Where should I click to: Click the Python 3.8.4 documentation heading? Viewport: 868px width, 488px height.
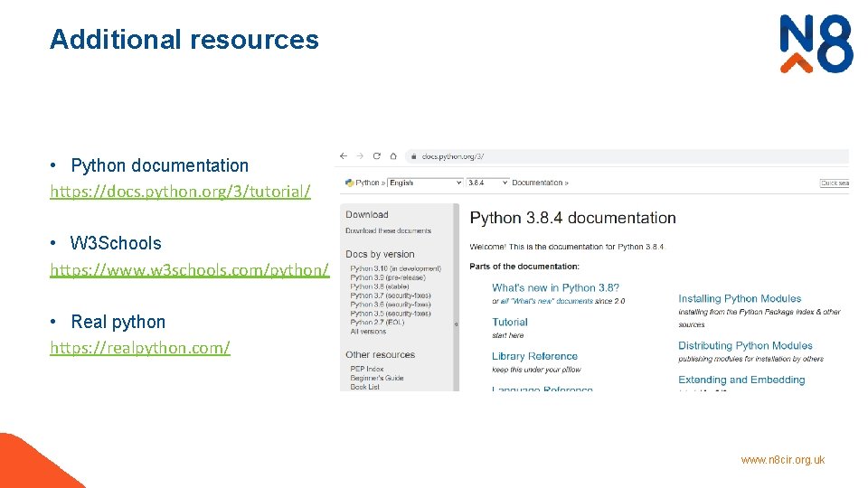click(x=572, y=218)
